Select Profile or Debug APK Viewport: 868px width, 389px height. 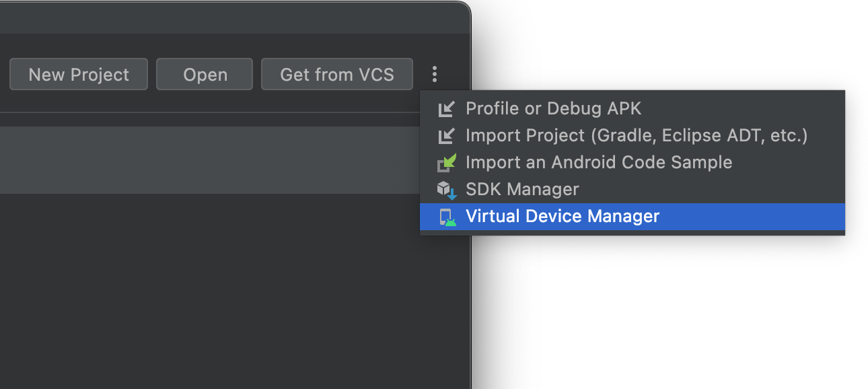pyautogui.click(x=553, y=108)
